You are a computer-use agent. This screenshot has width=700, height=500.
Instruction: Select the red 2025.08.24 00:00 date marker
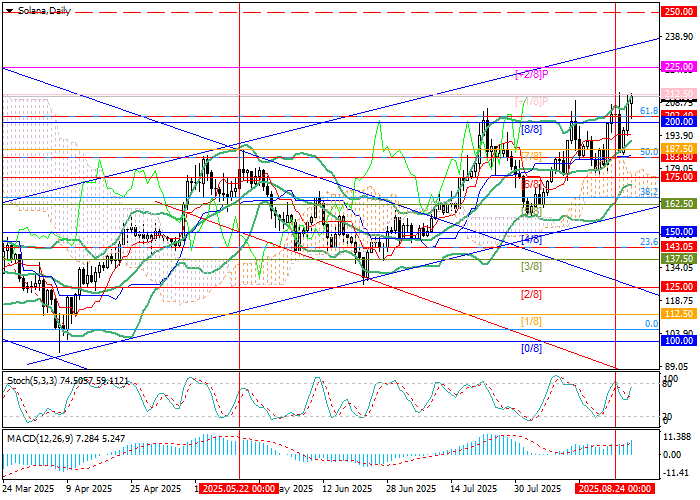pyautogui.click(x=616, y=489)
